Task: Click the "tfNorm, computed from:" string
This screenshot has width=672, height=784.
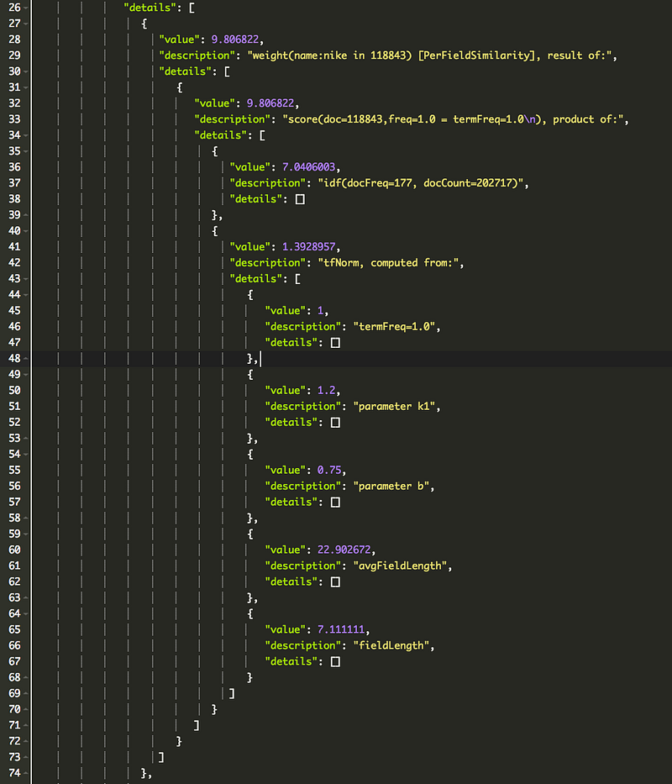Action: (388, 263)
